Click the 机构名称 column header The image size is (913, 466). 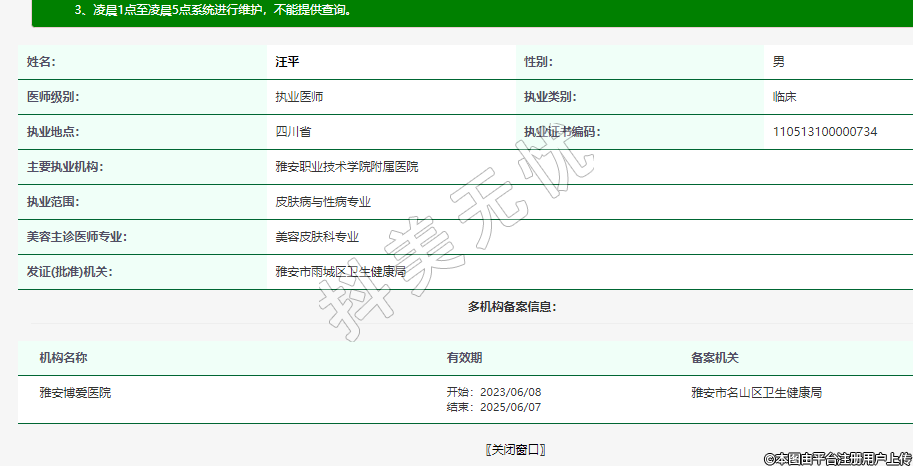[63, 358]
